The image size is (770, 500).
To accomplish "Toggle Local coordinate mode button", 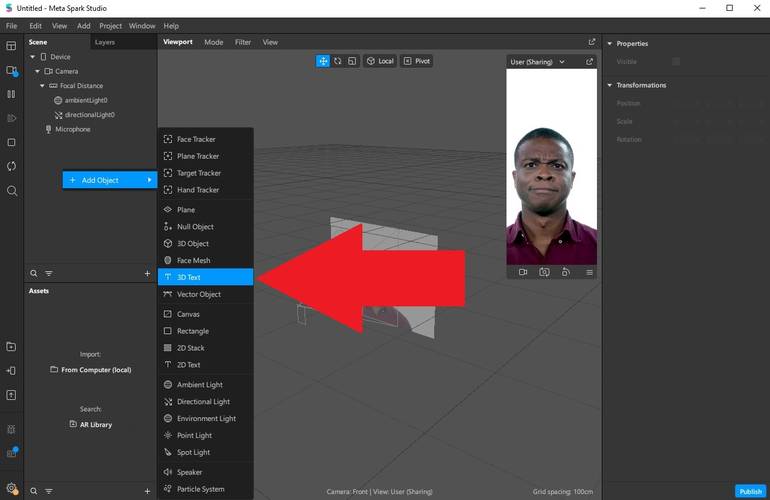I will click(380, 61).
